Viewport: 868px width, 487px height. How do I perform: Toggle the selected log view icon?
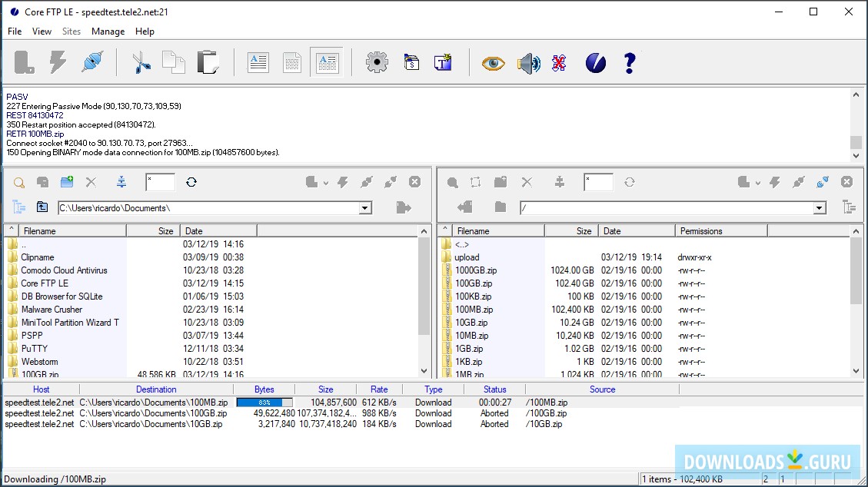pyautogui.click(x=327, y=62)
